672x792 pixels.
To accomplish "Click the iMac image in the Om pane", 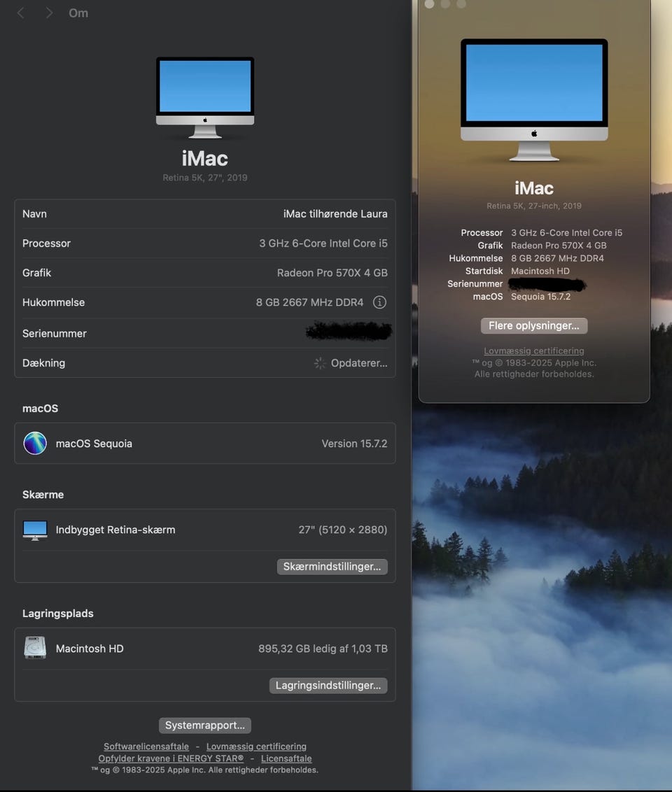I will pos(205,97).
